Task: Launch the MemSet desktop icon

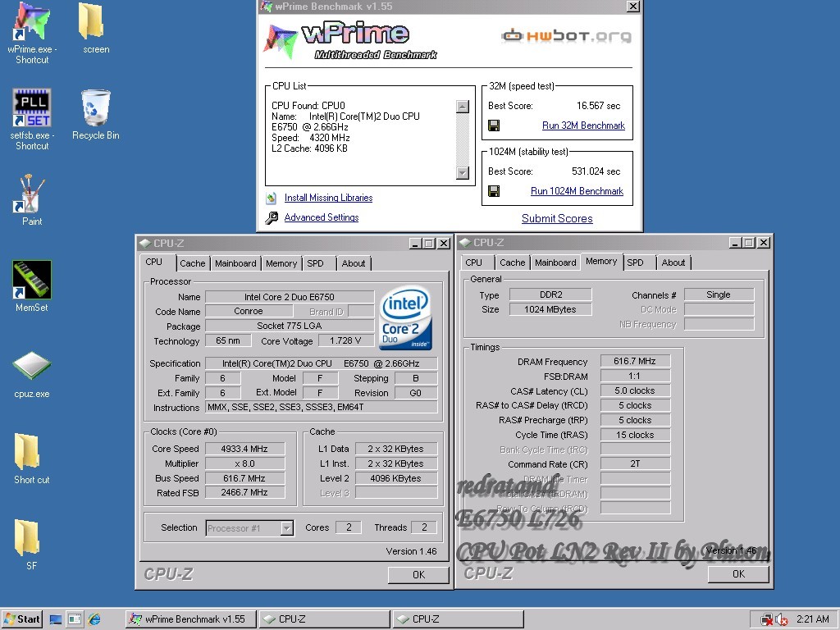Action: point(32,279)
